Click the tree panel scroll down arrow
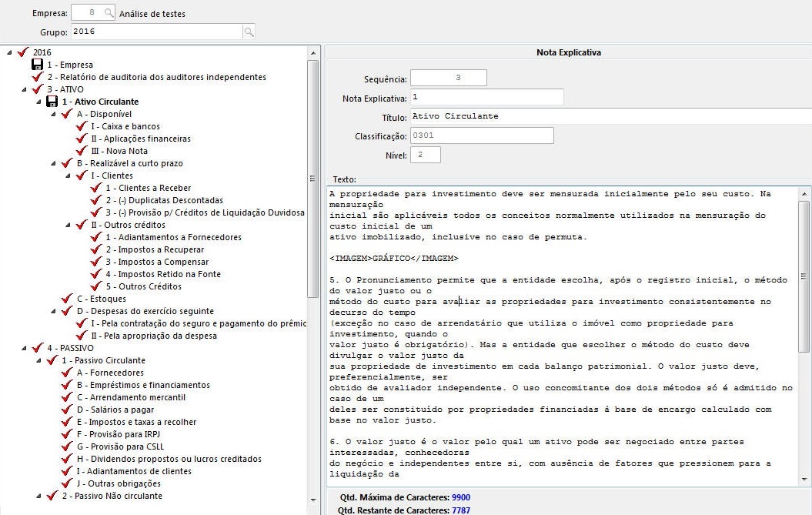812x515 pixels. (x=312, y=500)
